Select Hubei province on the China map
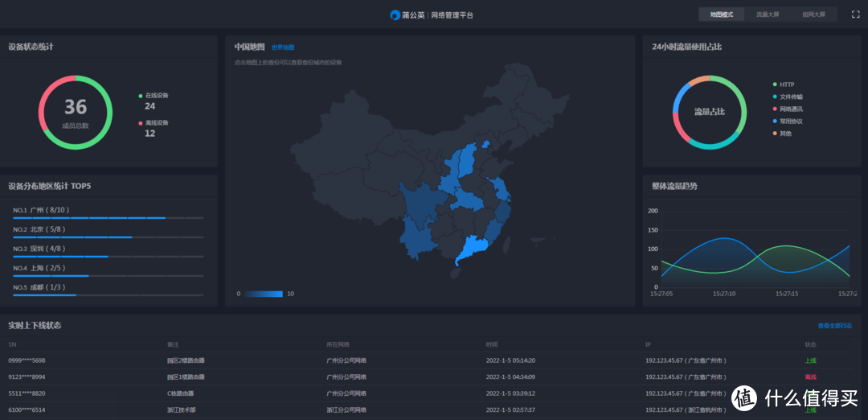Screen dimensions: 868x420 coord(467,200)
